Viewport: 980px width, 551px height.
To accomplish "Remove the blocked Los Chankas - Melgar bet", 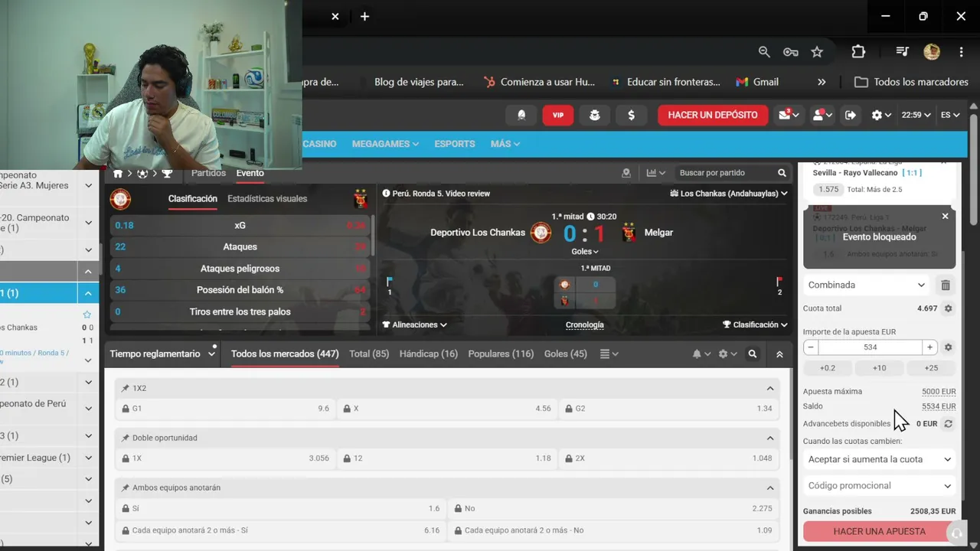I will 945,217.
